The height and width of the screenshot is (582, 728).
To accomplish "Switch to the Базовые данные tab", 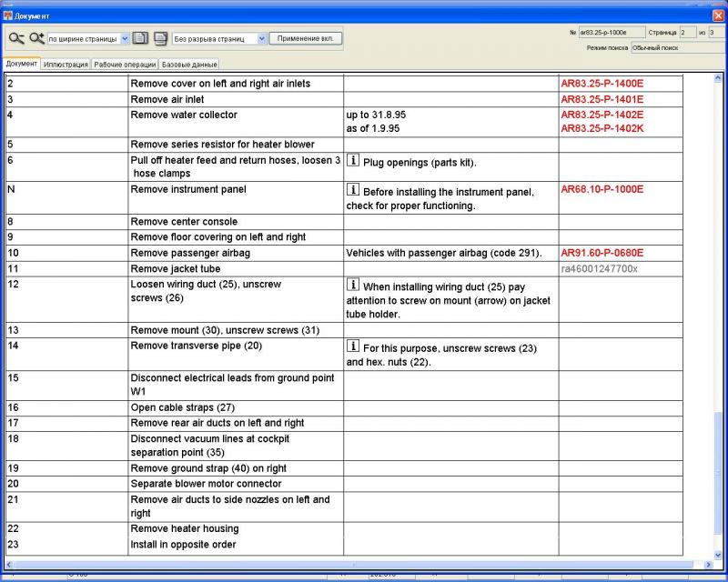I will 189,65.
